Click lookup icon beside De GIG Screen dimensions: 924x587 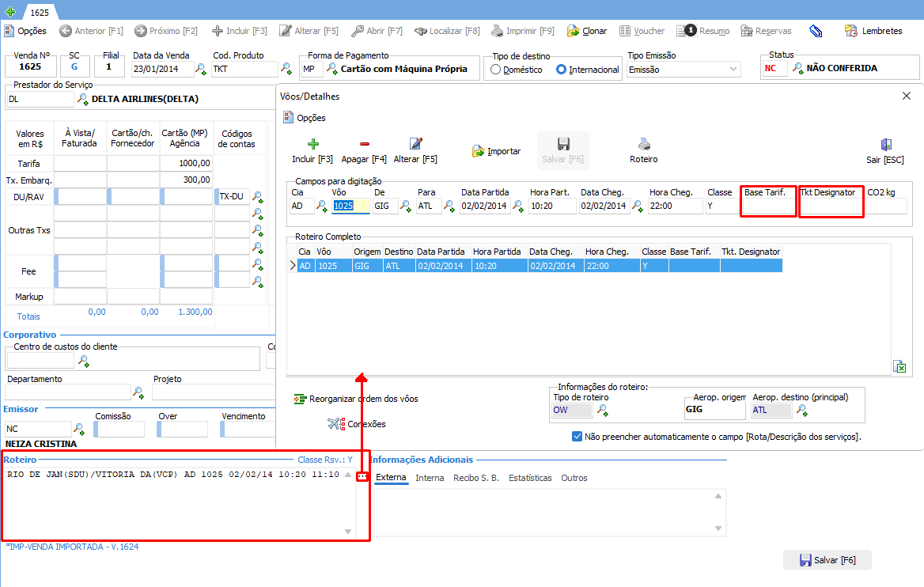coord(405,206)
